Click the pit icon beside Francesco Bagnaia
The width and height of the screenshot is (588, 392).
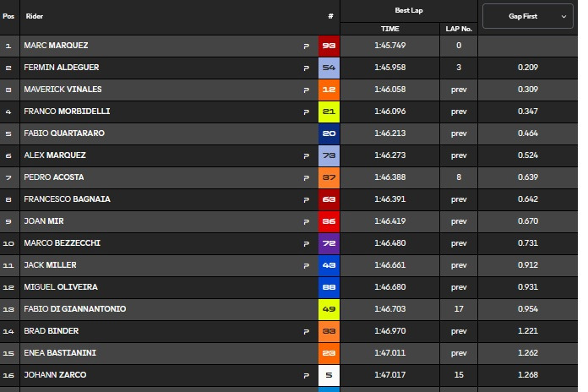pyautogui.click(x=307, y=200)
